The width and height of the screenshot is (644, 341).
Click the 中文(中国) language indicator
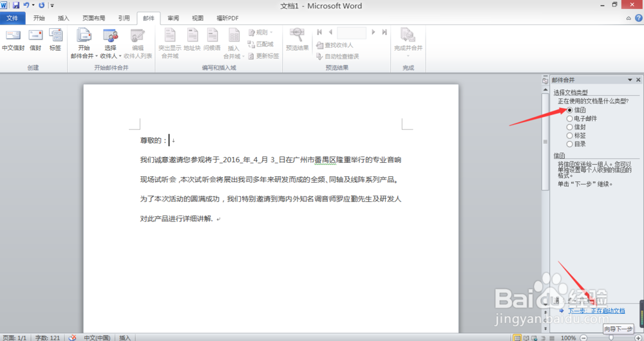coord(97,338)
